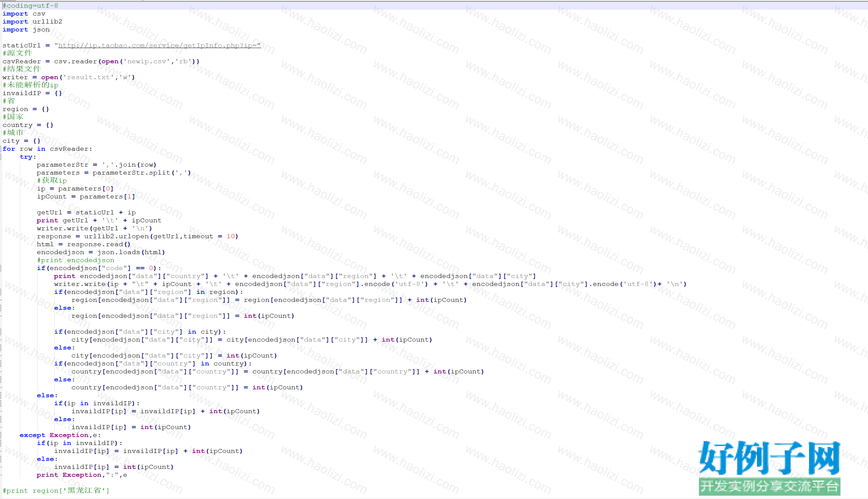The image size is (868, 499).
Task: Click the 'city = {}' line
Action: coord(22,141)
